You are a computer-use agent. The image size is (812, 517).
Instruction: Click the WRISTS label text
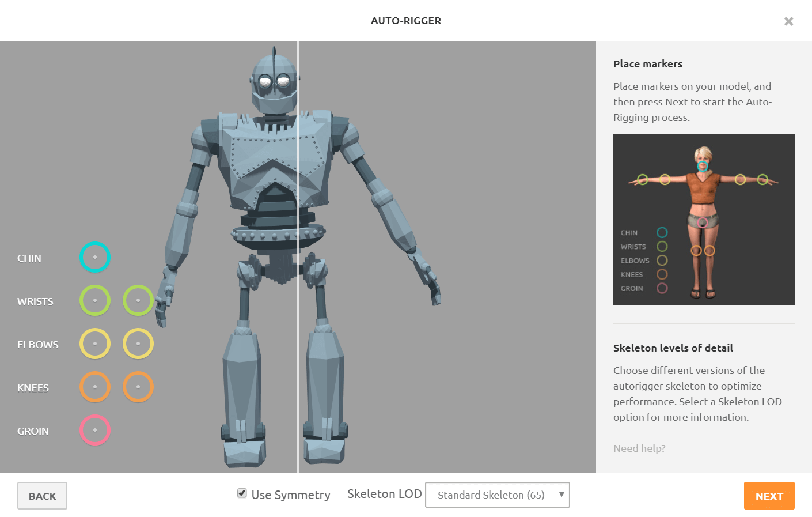click(x=35, y=301)
